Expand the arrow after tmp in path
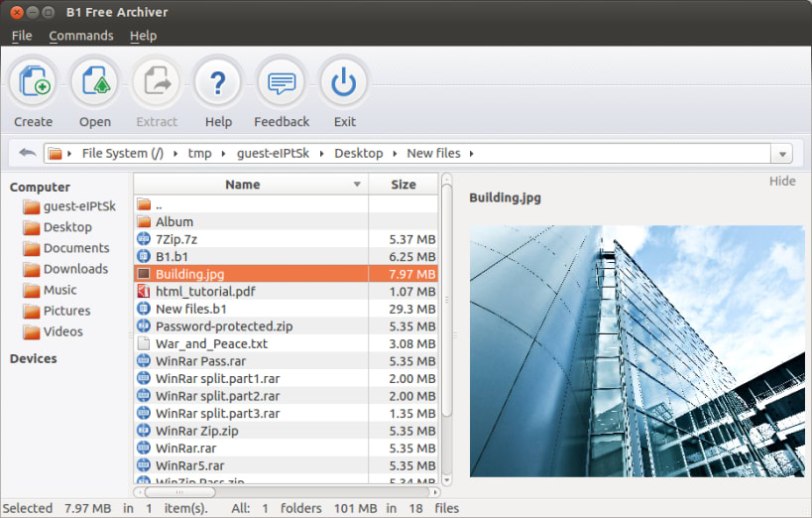 (223, 154)
